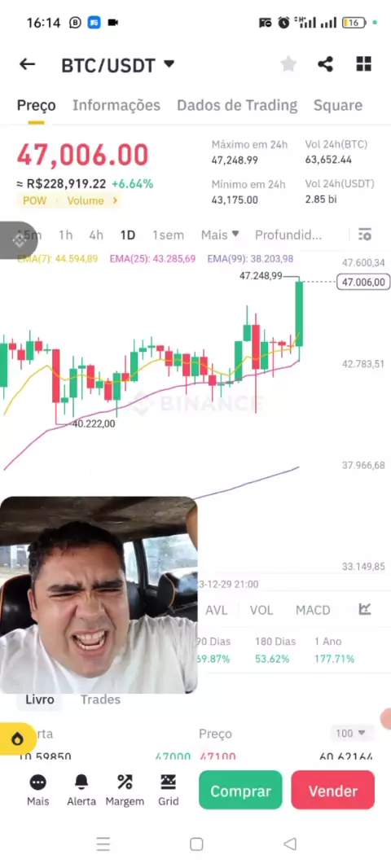Open chart settings icon beside Profundidade
391x868 pixels.
click(364, 235)
